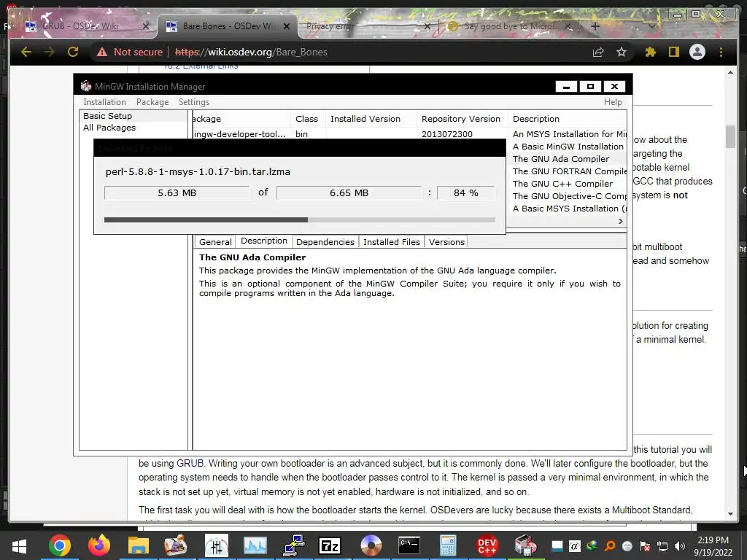Click the share page icon in address bar
This screenshot has width=747, height=560.
tap(598, 52)
